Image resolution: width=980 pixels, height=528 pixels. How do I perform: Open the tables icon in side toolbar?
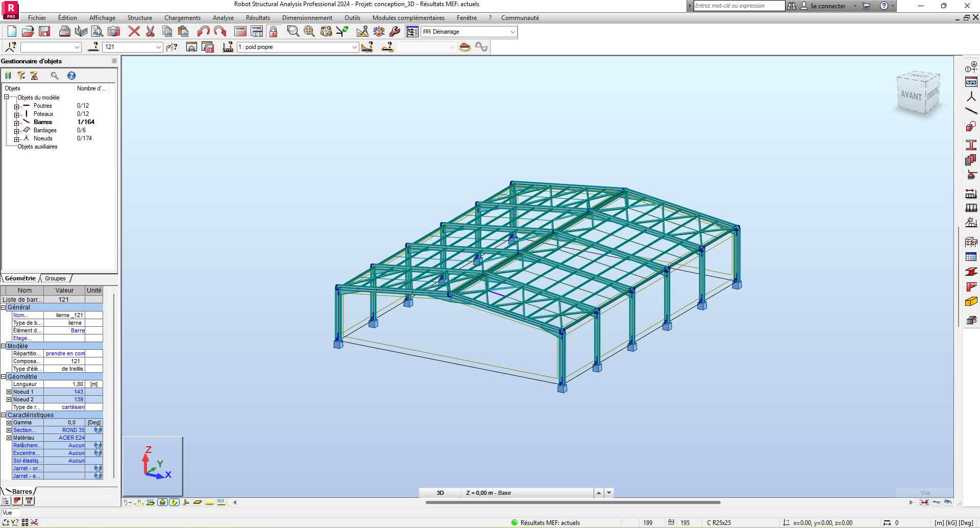tap(971, 257)
